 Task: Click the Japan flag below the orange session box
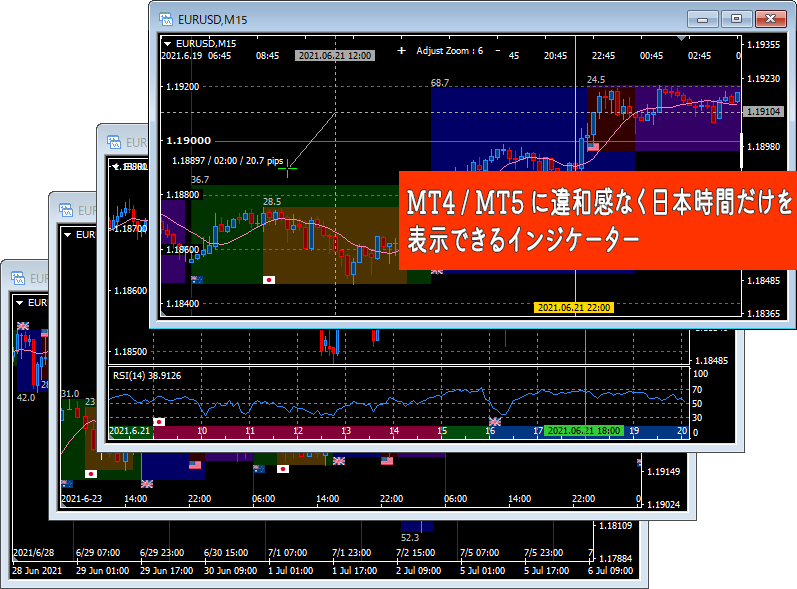pyautogui.click(x=269, y=280)
